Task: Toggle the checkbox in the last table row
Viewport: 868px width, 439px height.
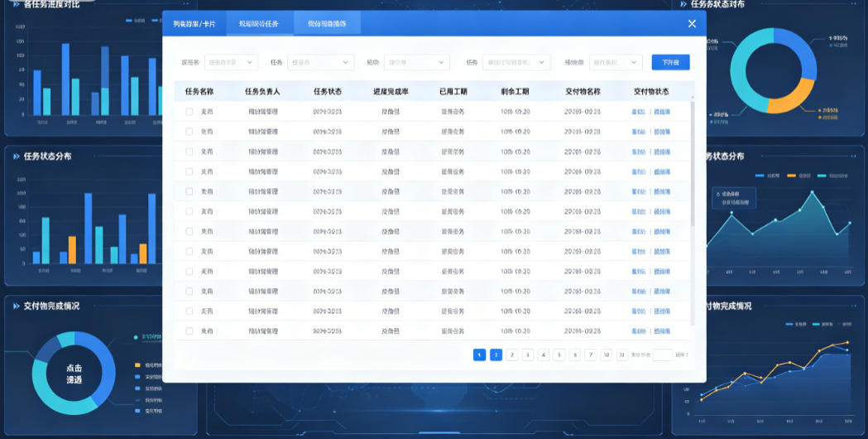Action: coord(189,331)
